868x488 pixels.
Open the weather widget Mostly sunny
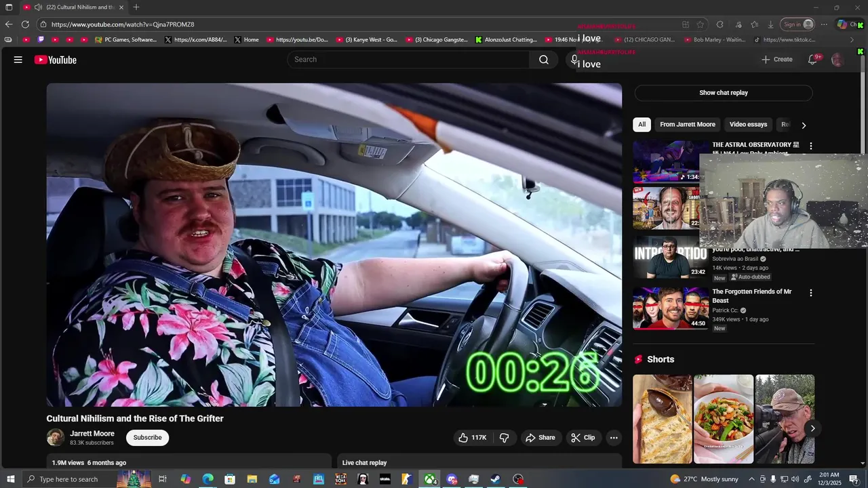point(704,479)
